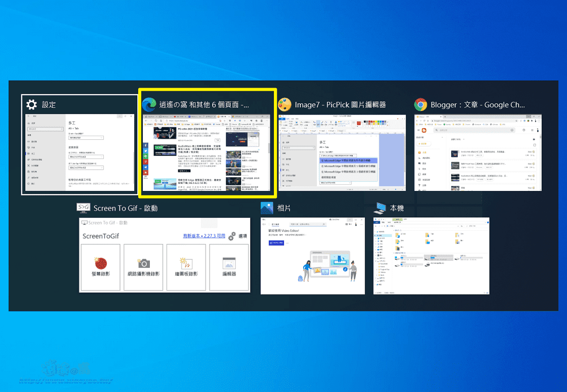Click the Edge icon beside the 逍遙的窩 title

pos(148,104)
